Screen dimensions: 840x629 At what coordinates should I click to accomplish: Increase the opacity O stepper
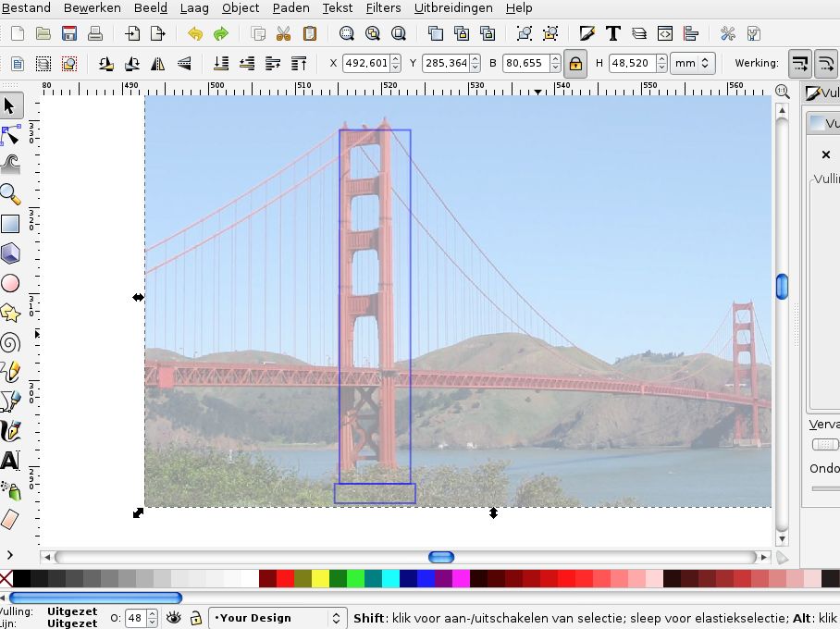pyautogui.click(x=152, y=613)
